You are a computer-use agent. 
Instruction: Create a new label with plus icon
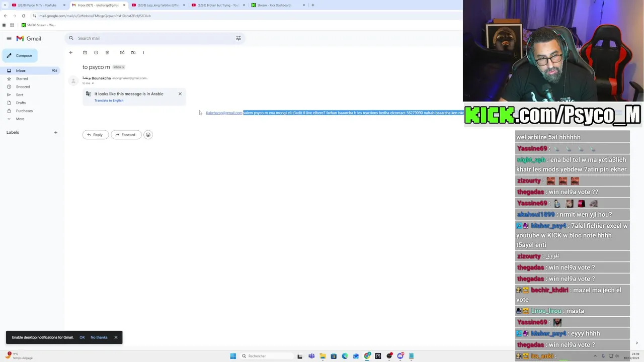click(56, 132)
